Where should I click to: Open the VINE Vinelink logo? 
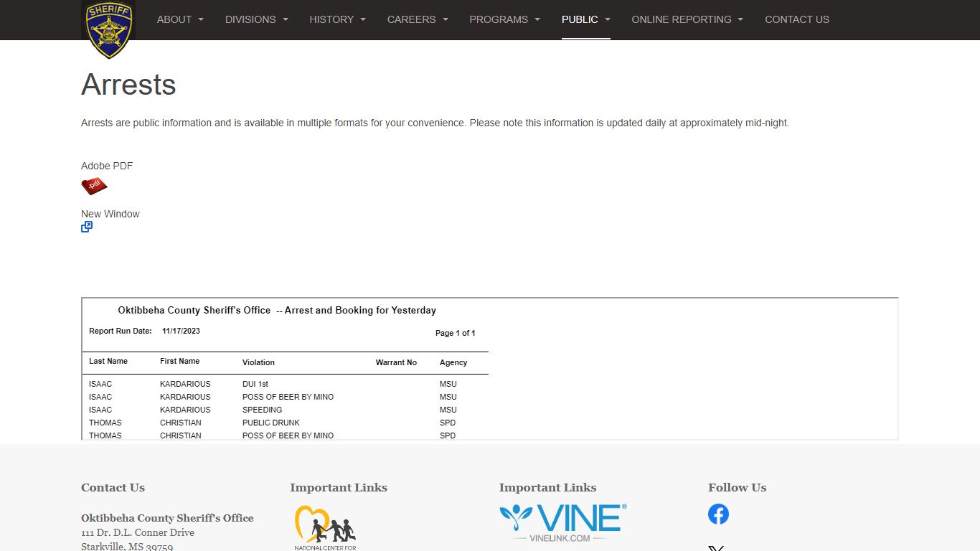pyautogui.click(x=562, y=522)
